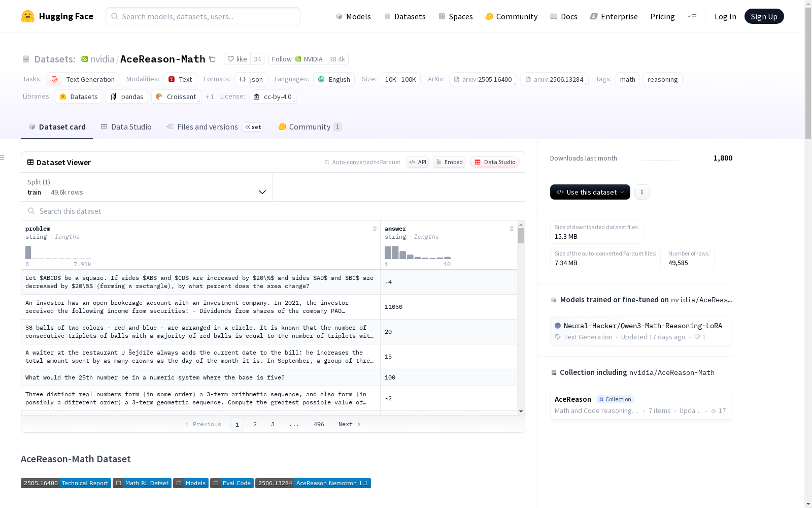Click the Embed button

pyautogui.click(x=449, y=162)
